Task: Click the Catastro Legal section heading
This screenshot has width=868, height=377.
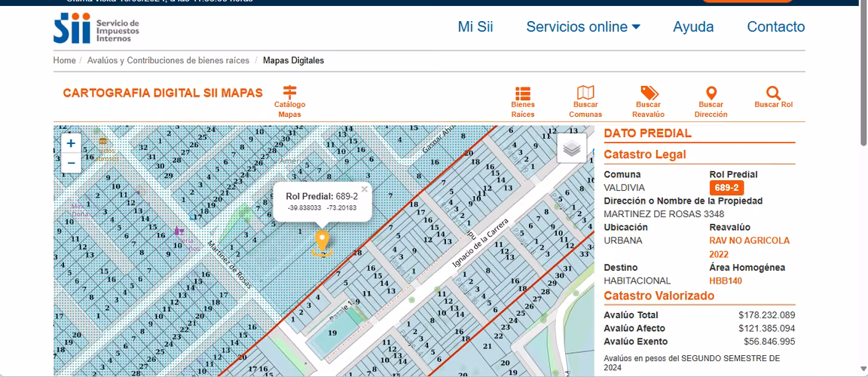Action: [x=645, y=155]
